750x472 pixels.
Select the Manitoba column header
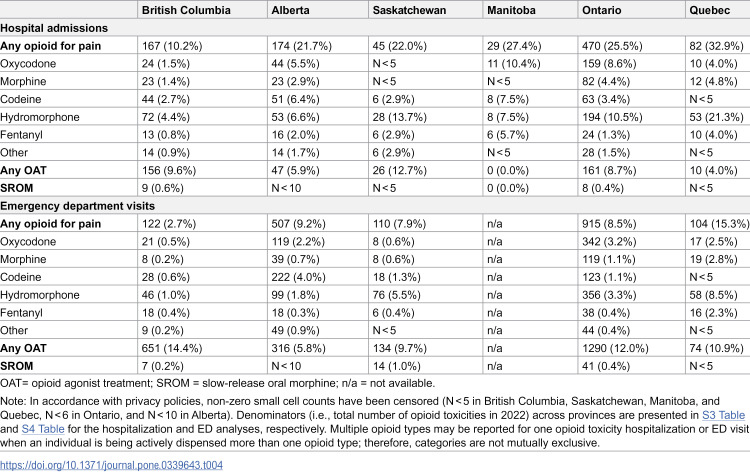point(511,10)
